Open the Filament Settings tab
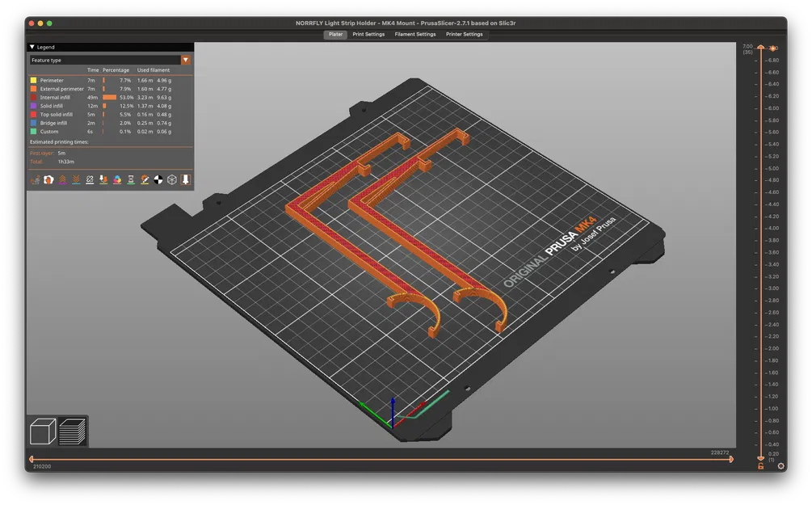The image size is (812, 505). [x=414, y=35]
